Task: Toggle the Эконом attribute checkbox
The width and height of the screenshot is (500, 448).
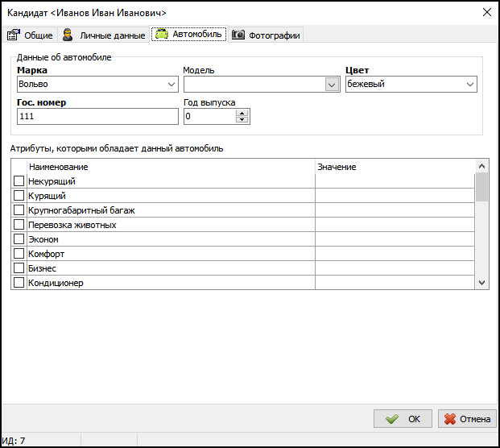Action: tap(19, 239)
